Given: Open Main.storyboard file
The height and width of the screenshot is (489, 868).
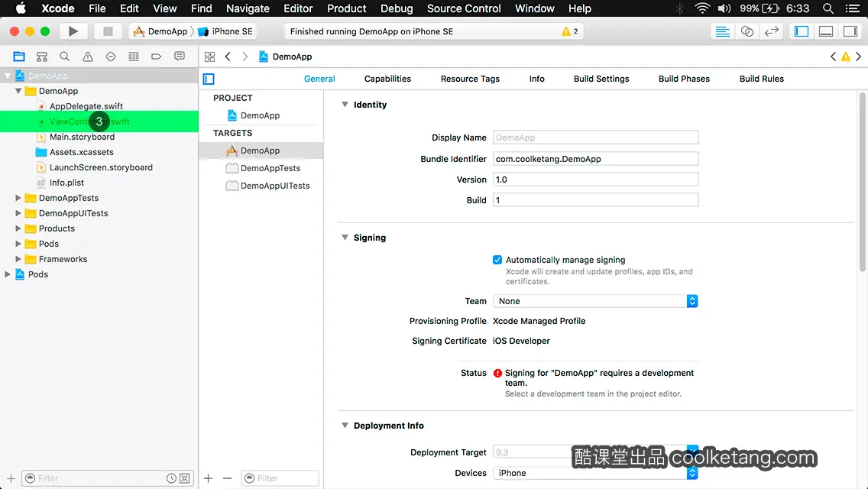Looking at the screenshot, I should pos(82,137).
